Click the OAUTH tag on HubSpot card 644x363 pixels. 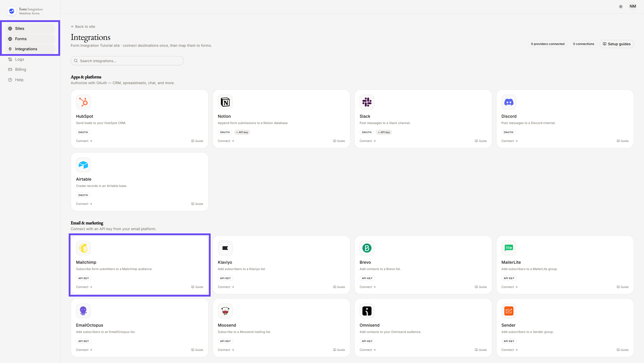tap(83, 132)
